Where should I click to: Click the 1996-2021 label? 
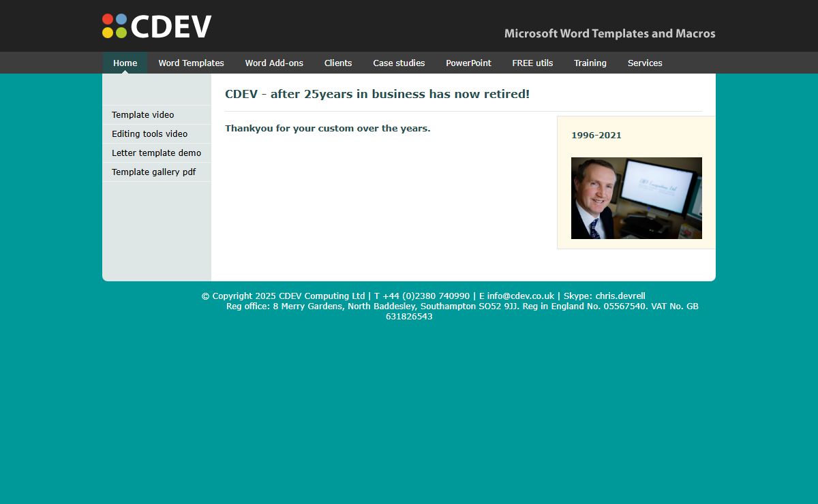(x=596, y=135)
